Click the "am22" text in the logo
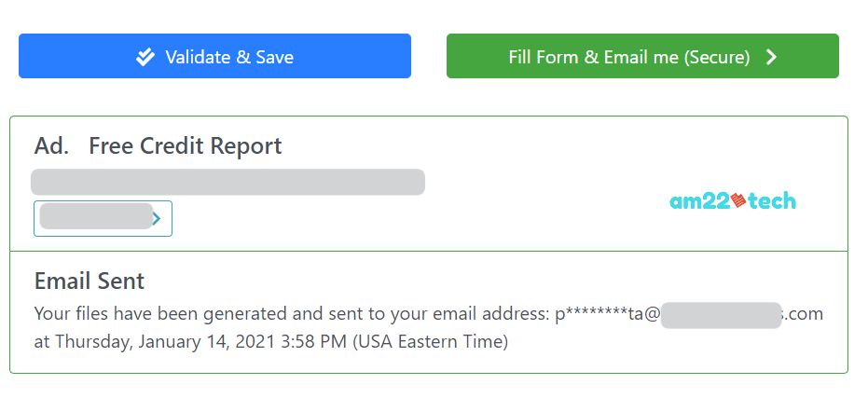Viewport: 868px width, 398px height. tap(699, 201)
